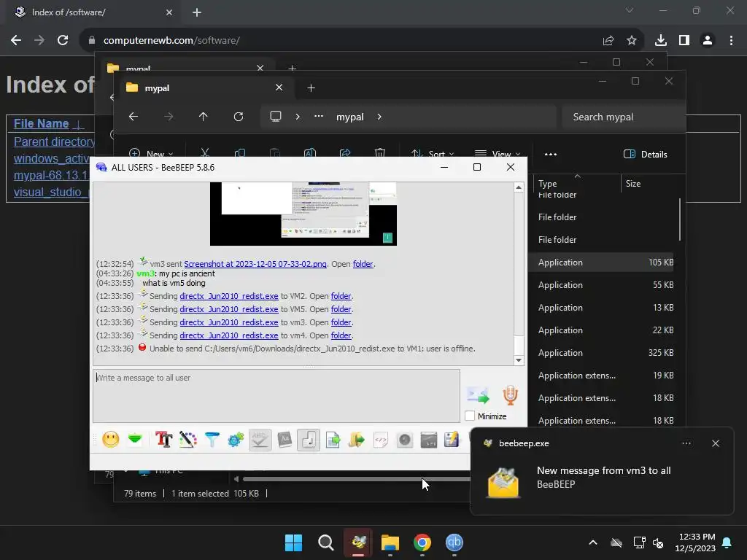Open the emoticons picker in BeeBEEP
747x560 pixels.
111,439
